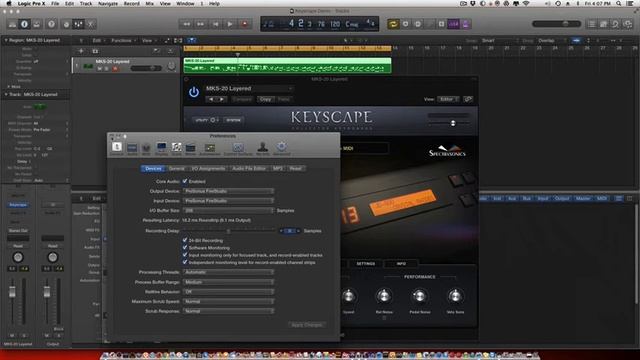This screenshot has width=640, height=360.
Task: Switch to the Audio File Editor tab
Action: pyautogui.click(x=249, y=169)
